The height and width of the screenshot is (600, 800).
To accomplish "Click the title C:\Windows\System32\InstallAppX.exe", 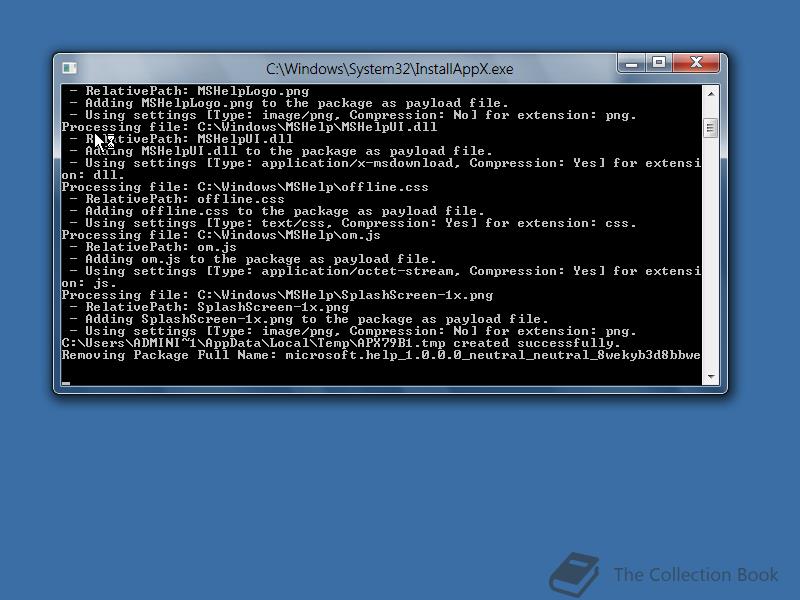I will point(389,69).
